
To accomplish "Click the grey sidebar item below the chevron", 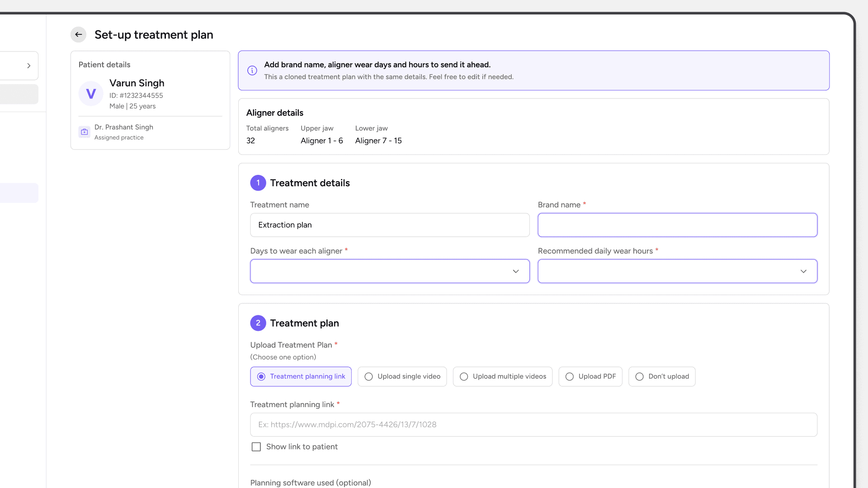I will pyautogui.click(x=19, y=94).
